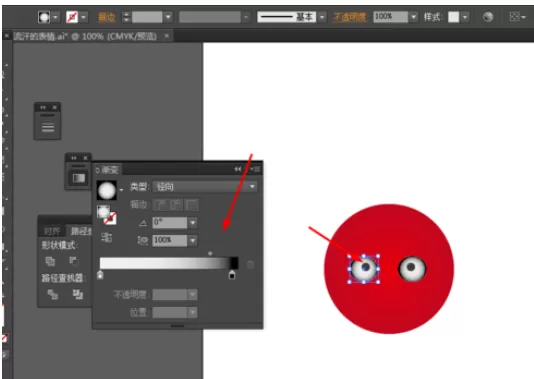Image resolution: width=534 pixels, height=379 pixels.
Task: Select the right eye on the red face
Action: [x=412, y=269]
